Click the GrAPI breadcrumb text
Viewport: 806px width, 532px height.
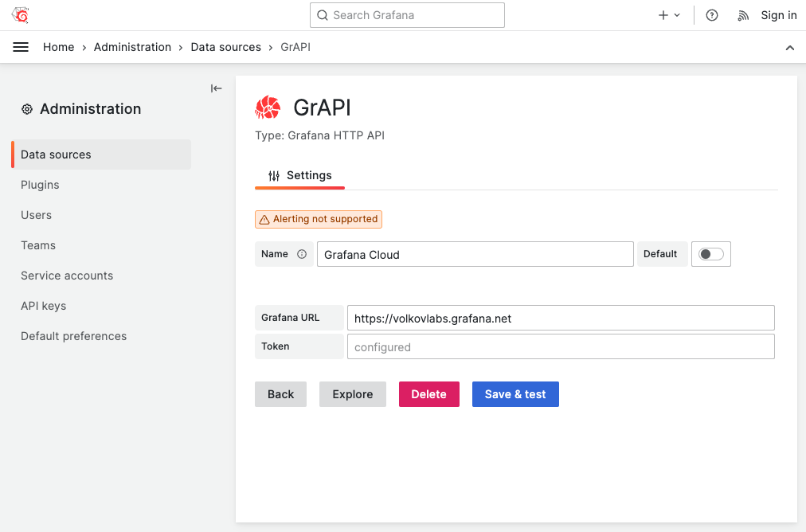(295, 47)
